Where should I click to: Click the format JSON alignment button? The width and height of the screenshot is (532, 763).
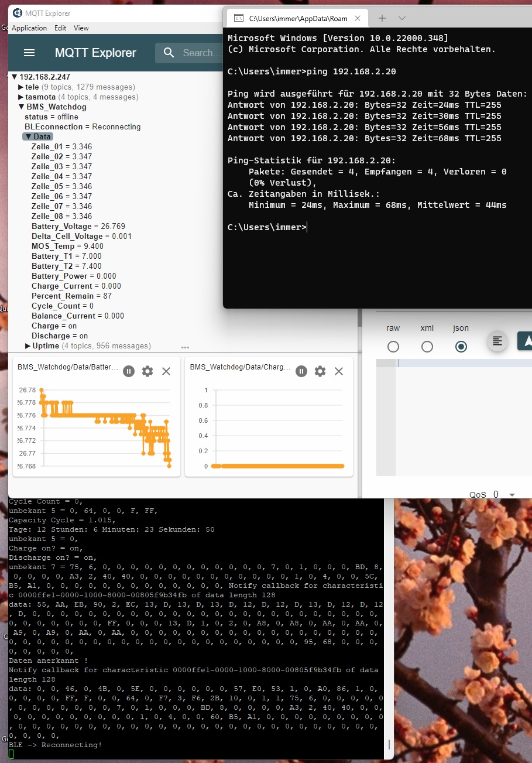point(497,341)
